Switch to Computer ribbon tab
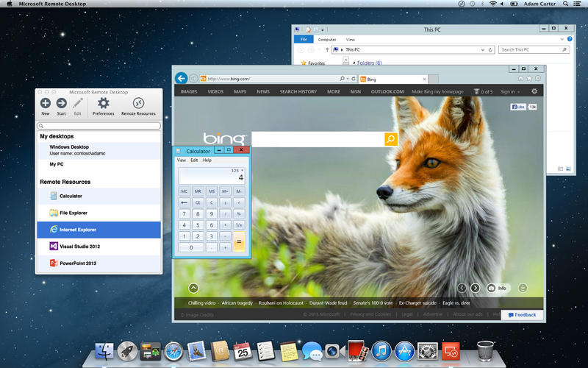 click(327, 39)
